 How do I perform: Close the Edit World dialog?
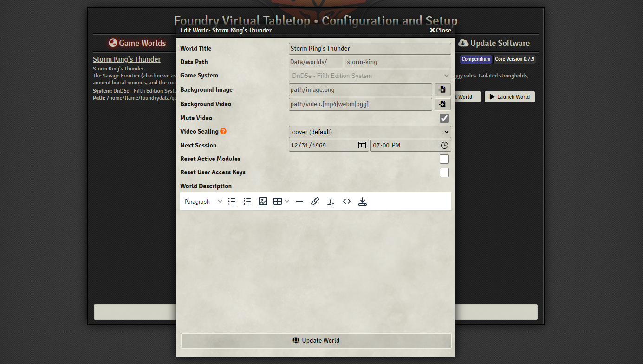pyautogui.click(x=440, y=30)
